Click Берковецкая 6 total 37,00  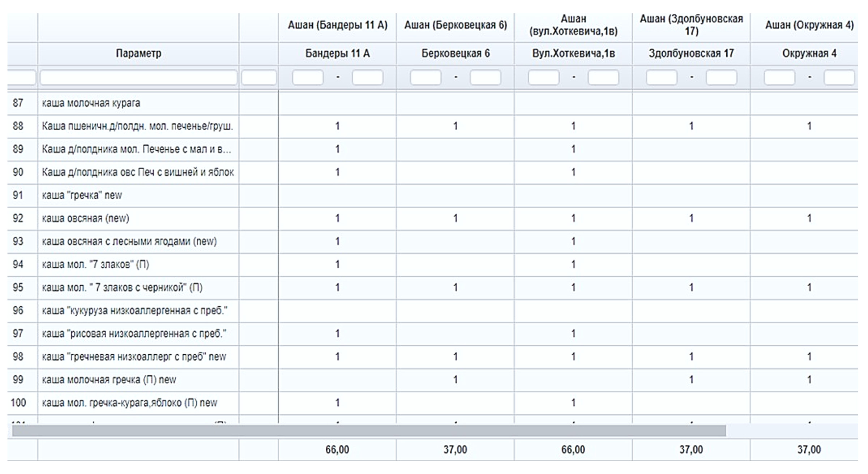tap(455, 450)
